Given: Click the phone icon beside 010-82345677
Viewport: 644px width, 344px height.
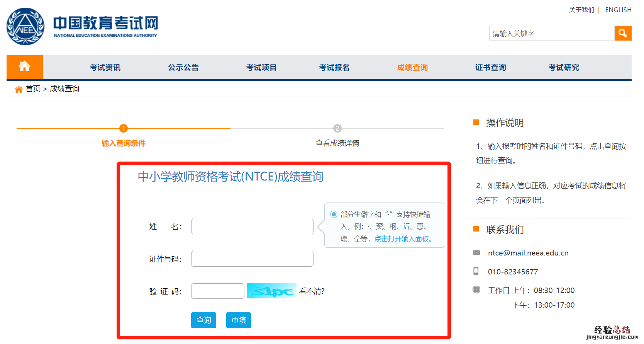Looking at the screenshot, I should 476,271.
